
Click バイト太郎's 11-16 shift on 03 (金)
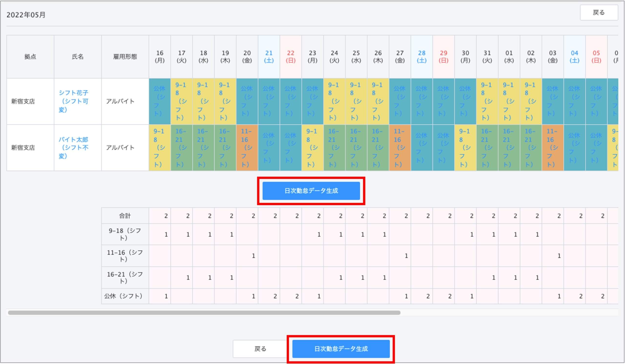(552, 147)
